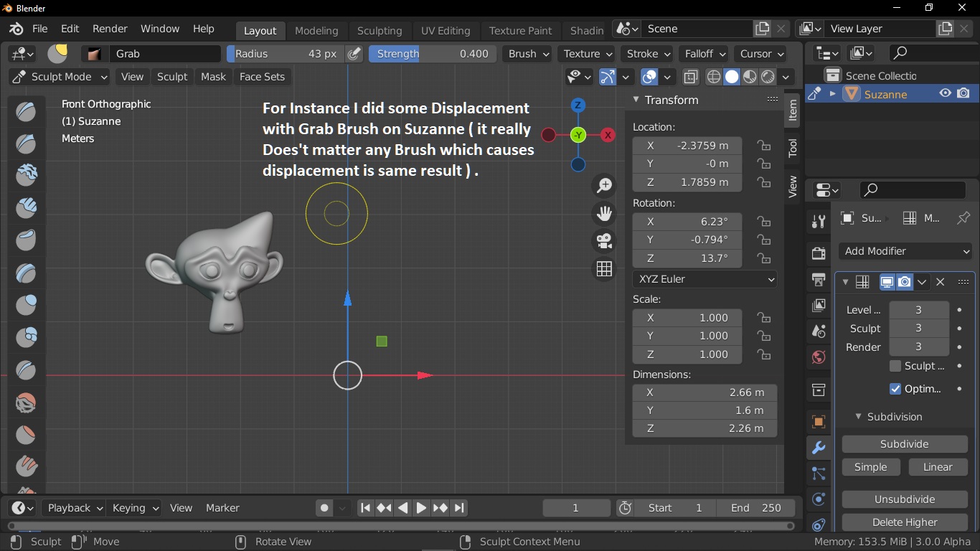980x551 pixels.
Task: Enable the Sculpt Base Mesh checkbox
Action: (895, 366)
